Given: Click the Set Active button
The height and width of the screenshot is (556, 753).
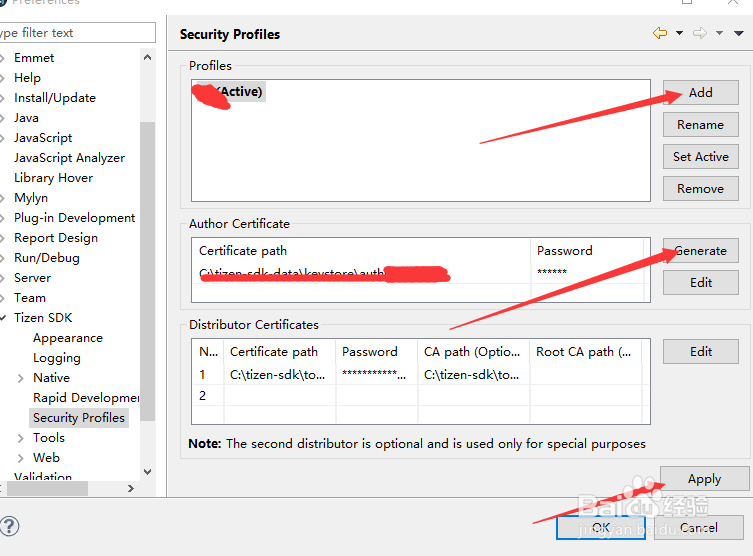Looking at the screenshot, I should point(701,157).
